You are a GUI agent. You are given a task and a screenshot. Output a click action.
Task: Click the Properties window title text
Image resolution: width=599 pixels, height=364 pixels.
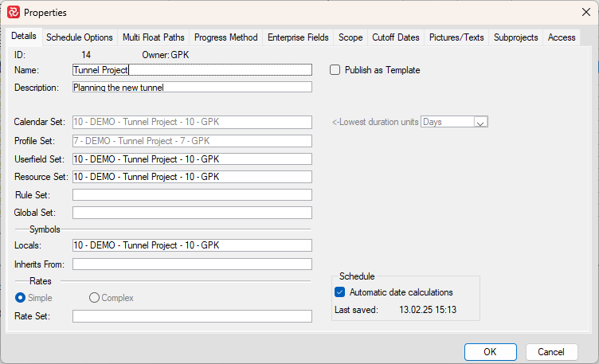(x=45, y=13)
